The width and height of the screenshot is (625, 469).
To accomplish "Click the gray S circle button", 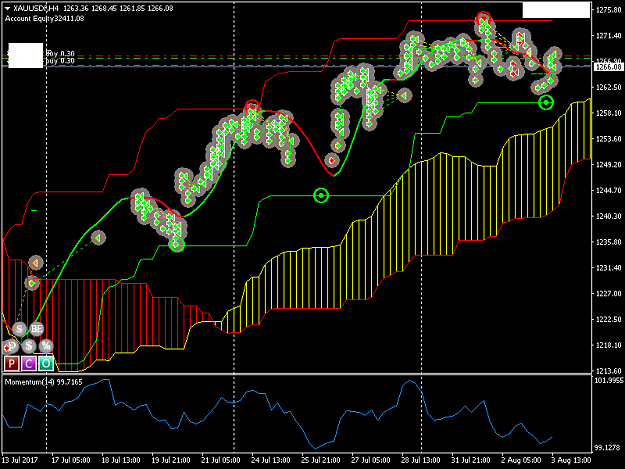I will pos(19,329).
